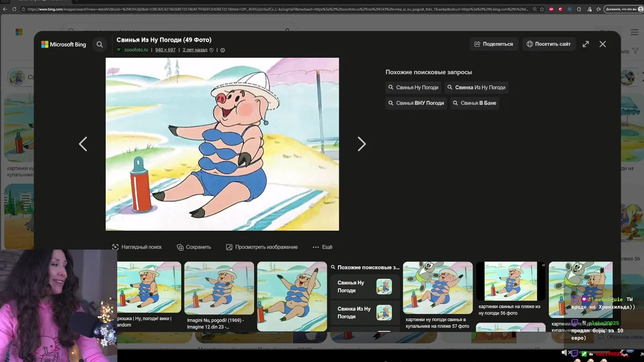Expand the image viewer to full screen
This screenshot has height=362, width=644.
[586, 44]
